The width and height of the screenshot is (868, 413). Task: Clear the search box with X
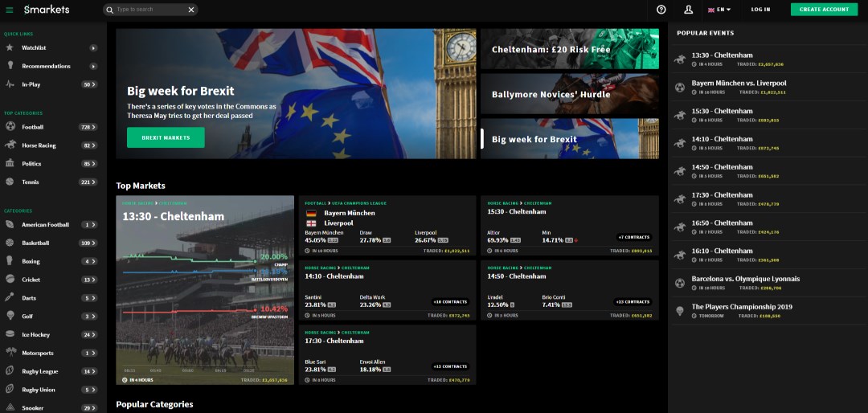[x=191, y=10]
